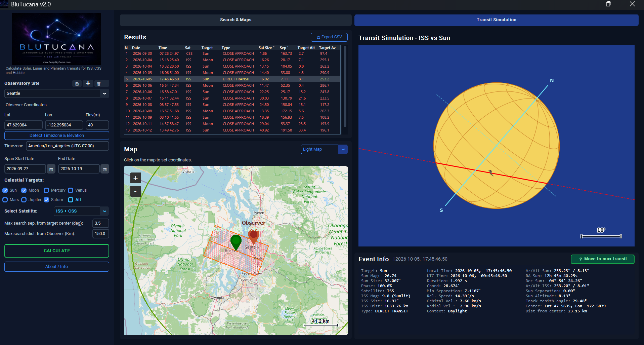Enable the Venus target checkbox
Viewport: 644px width, 345px height.
tap(71, 190)
